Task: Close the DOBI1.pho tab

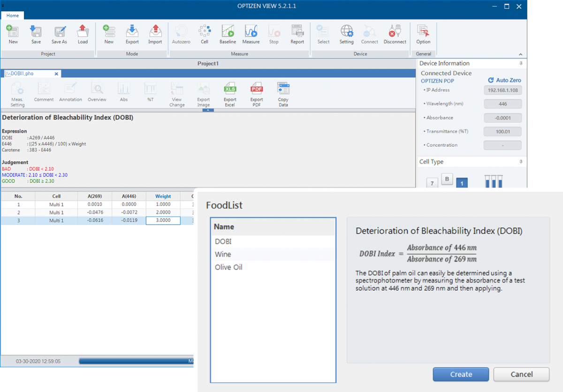Action: click(56, 74)
